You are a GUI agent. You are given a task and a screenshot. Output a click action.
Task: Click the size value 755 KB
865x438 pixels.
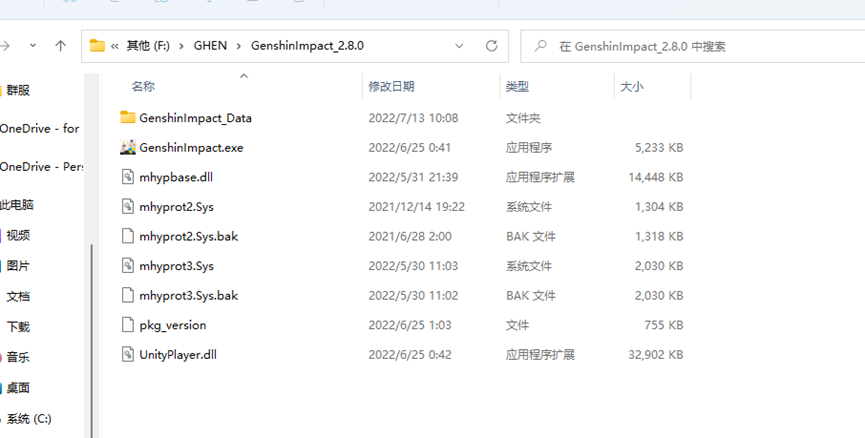664,325
